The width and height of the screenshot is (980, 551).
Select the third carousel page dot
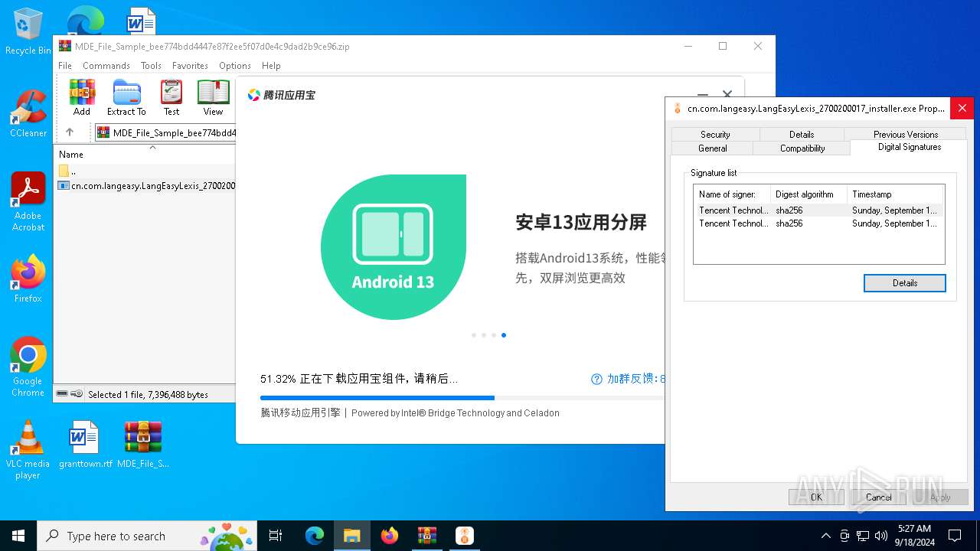(494, 335)
